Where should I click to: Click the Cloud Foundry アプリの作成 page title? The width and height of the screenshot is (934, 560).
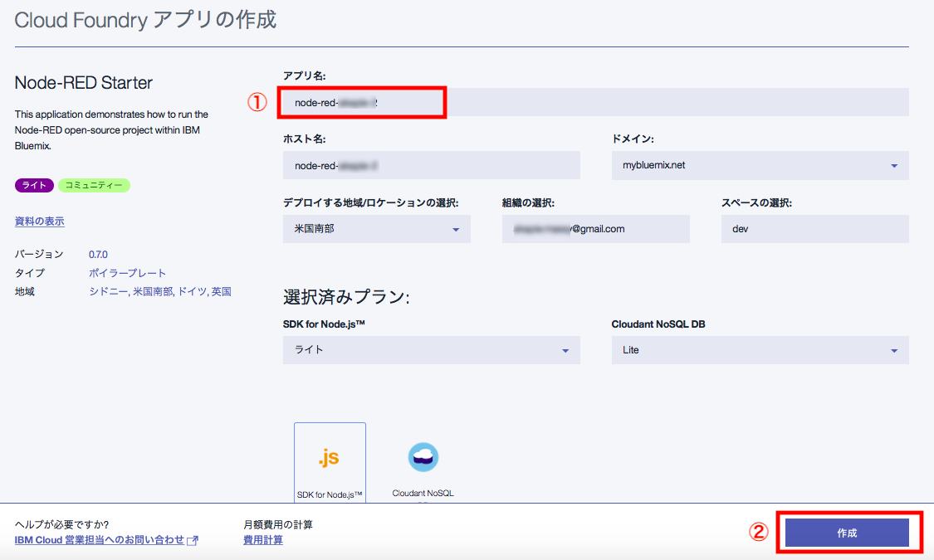[145, 20]
